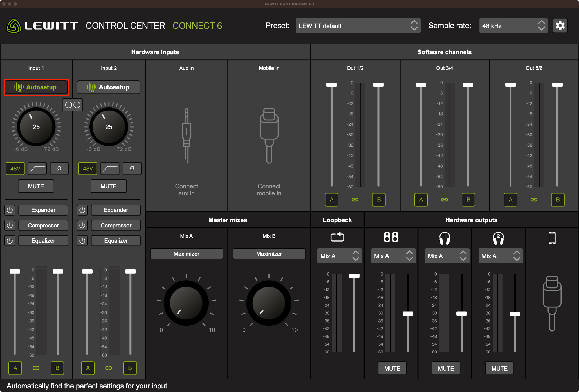Click the Mix B master volume knob

coord(269,303)
